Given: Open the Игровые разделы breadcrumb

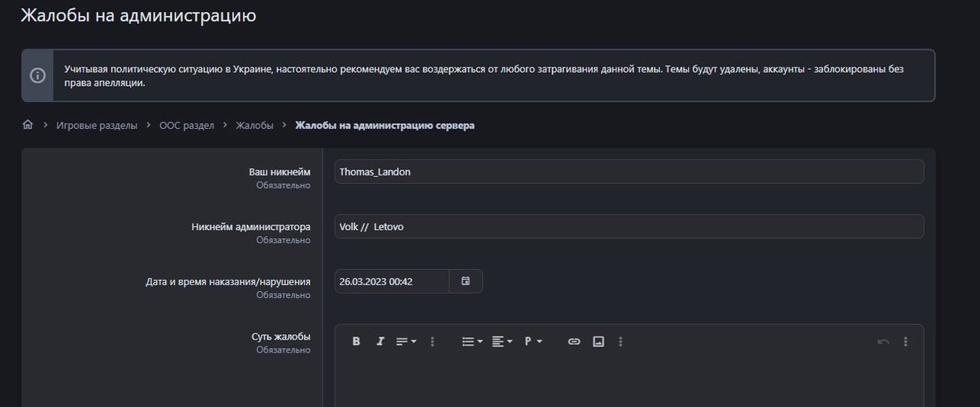Looking at the screenshot, I should click(96, 125).
